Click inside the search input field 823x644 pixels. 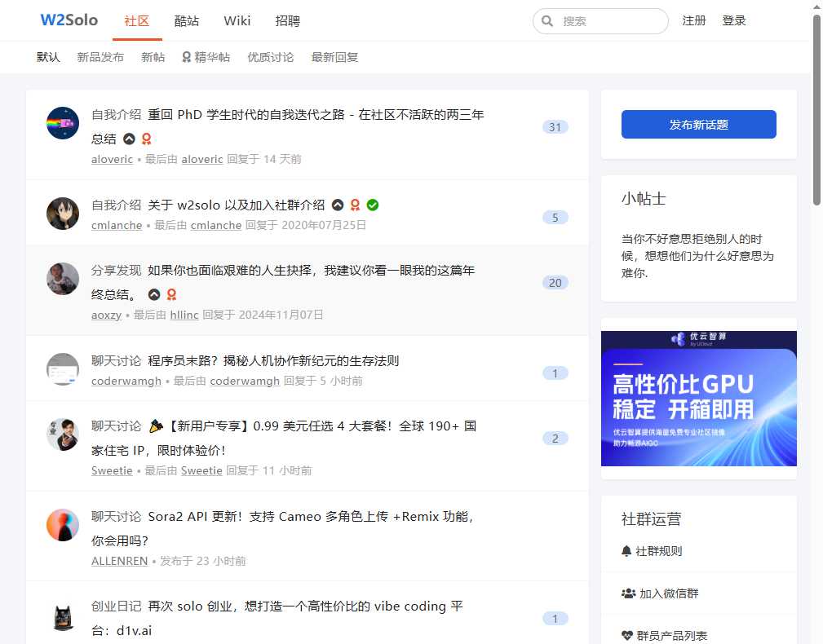click(604, 20)
